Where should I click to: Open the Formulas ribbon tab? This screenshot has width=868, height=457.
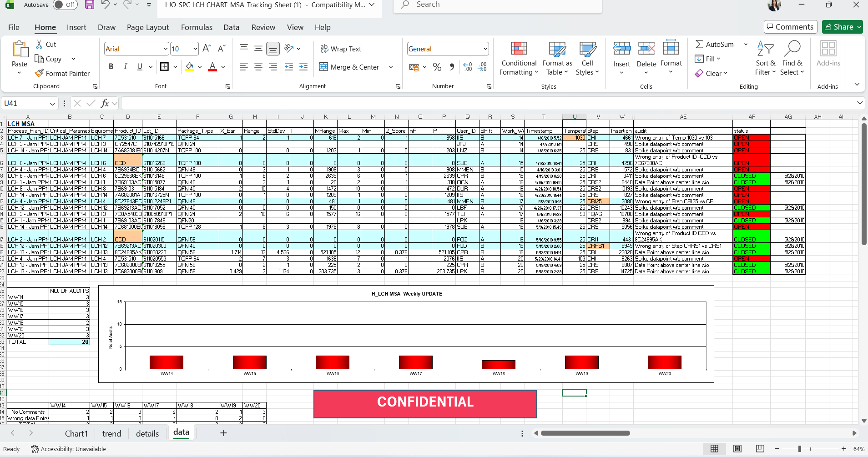click(x=197, y=27)
